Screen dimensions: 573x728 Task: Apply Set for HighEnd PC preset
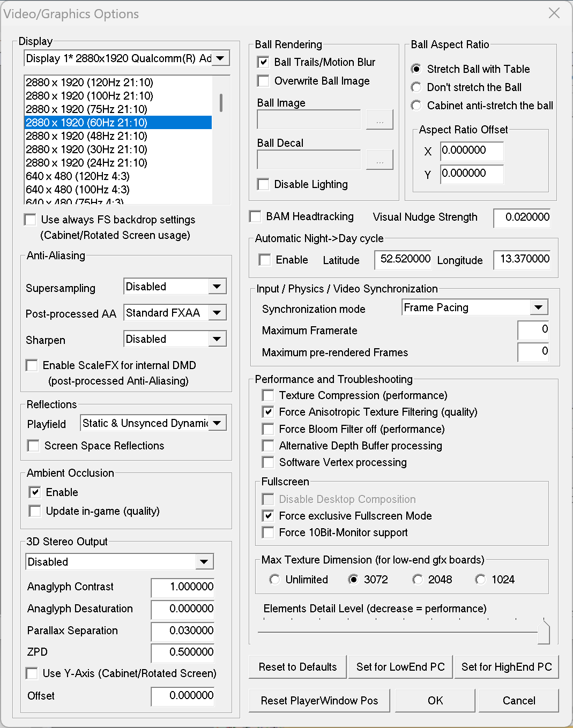[507, 667]
